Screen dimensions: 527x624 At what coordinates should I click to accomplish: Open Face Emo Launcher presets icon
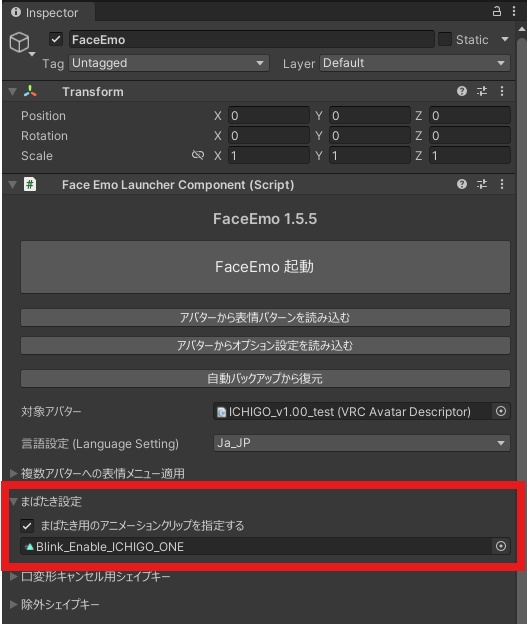tap(482, 184)
